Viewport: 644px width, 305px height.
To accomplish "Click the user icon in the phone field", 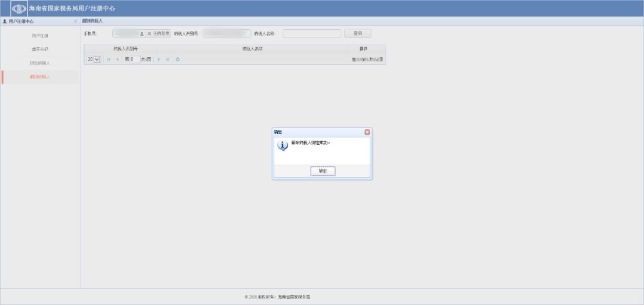I will [x=142, y=34].
